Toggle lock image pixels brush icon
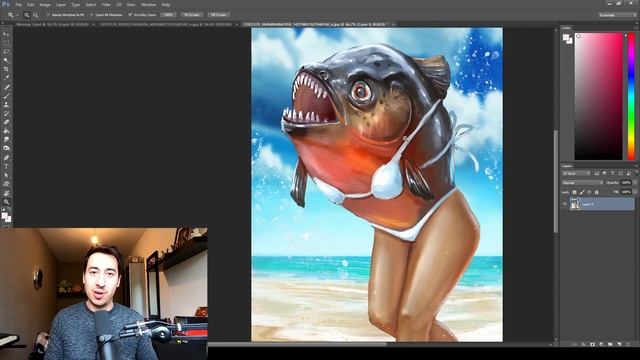640x360 pixels. (x=582, y=192)
